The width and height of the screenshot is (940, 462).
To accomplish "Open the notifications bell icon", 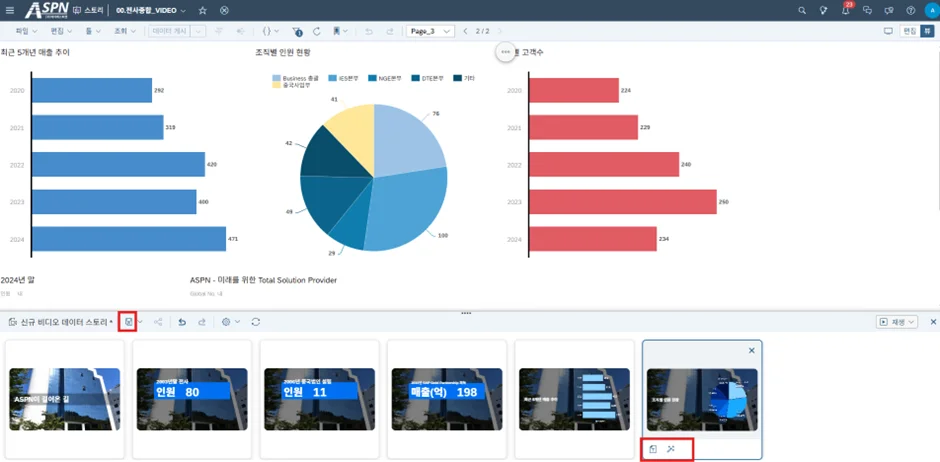I will click(x=845, y=10).
